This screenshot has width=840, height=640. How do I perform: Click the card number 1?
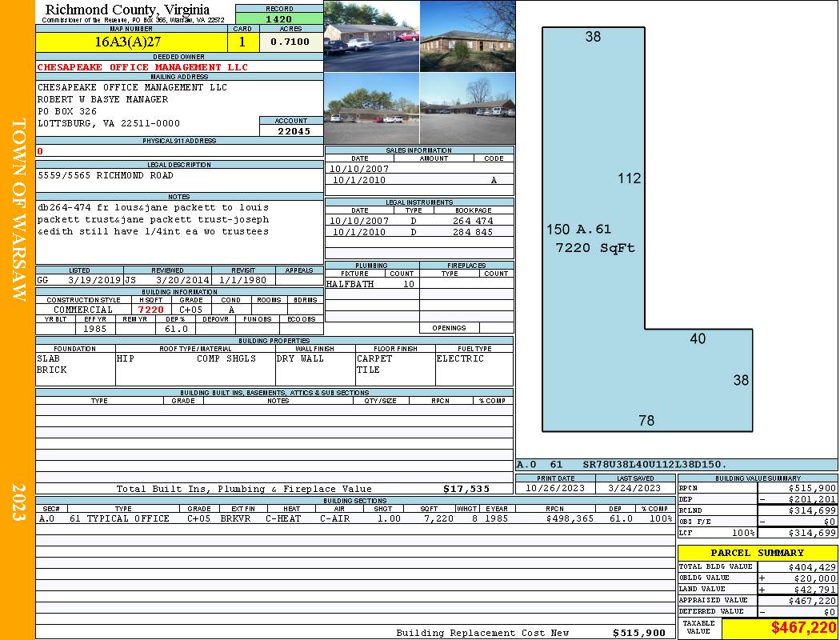(242, 42)
